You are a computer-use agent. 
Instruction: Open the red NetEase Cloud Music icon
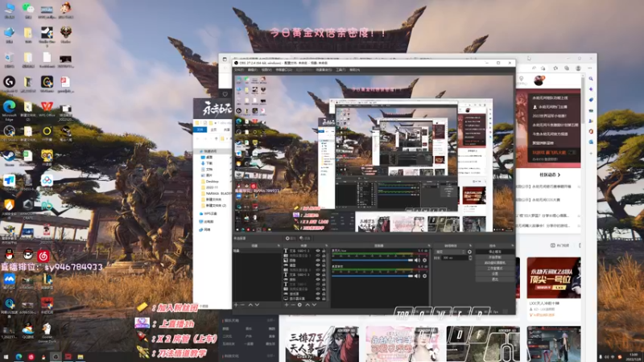(x=43, y=257)
